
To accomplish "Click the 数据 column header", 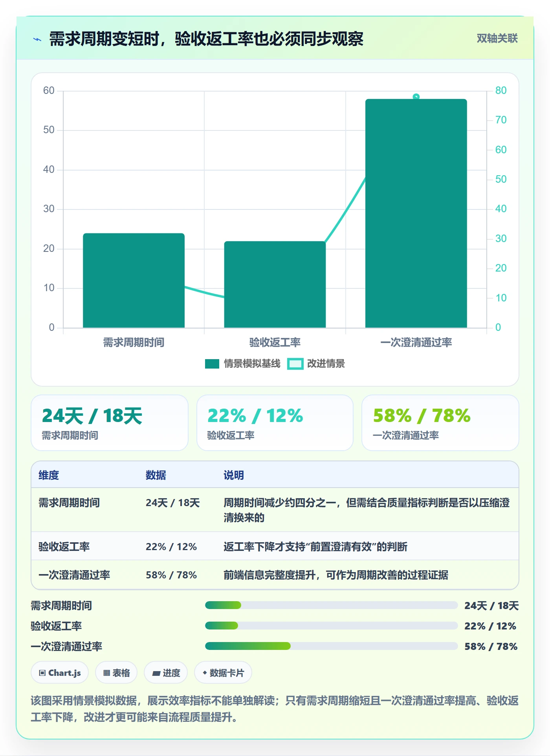I will pyautogui.click(x=156, y=475).
